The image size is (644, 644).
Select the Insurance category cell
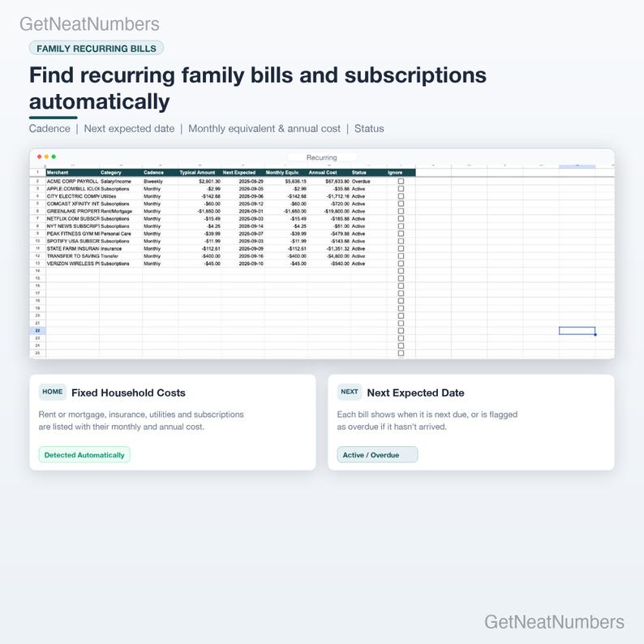click(121, 248)
